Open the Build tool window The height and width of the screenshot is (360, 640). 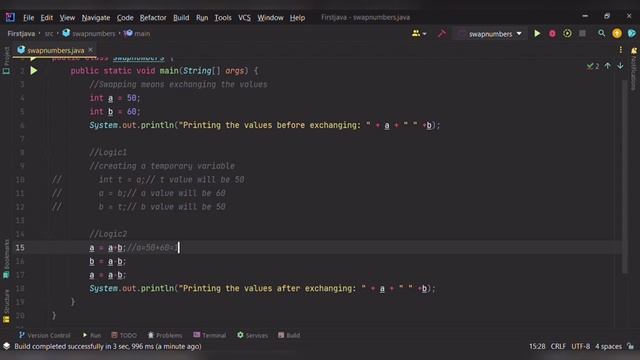pyautogui.click(x=289, y=335)
